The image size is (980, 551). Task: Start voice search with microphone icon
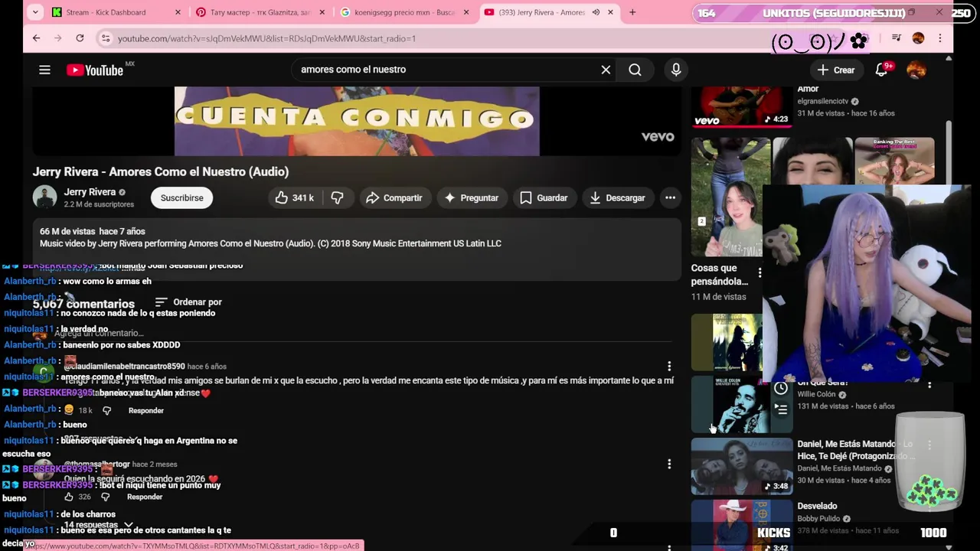click(x=676, y=70)
